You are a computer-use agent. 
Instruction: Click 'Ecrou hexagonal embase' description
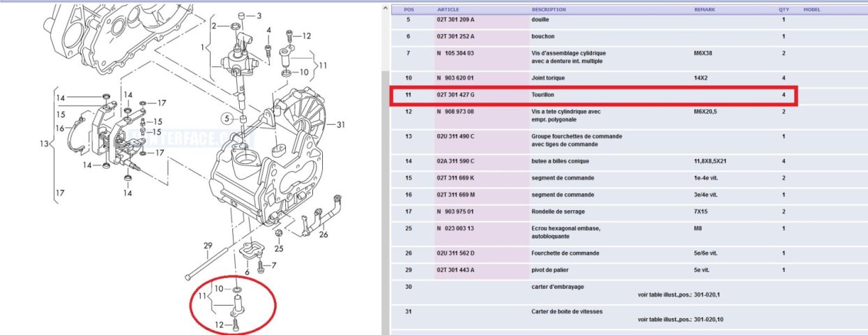[x=565, y=228]
